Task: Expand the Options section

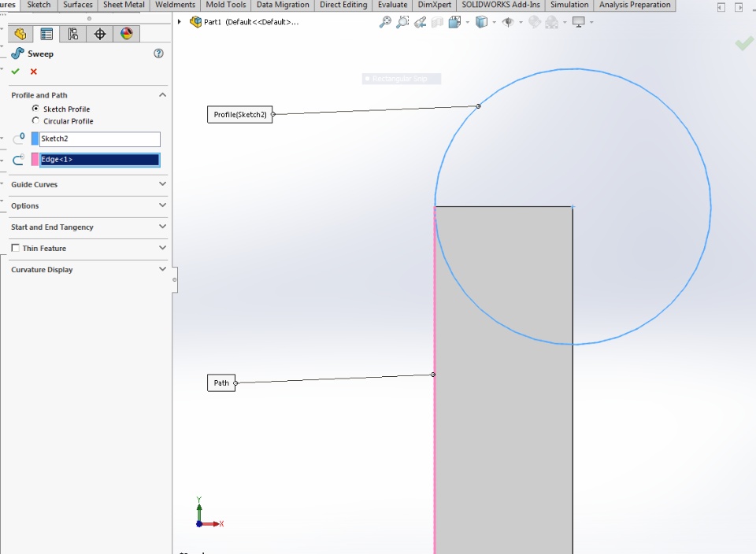Action: click(x=162, y=205)
